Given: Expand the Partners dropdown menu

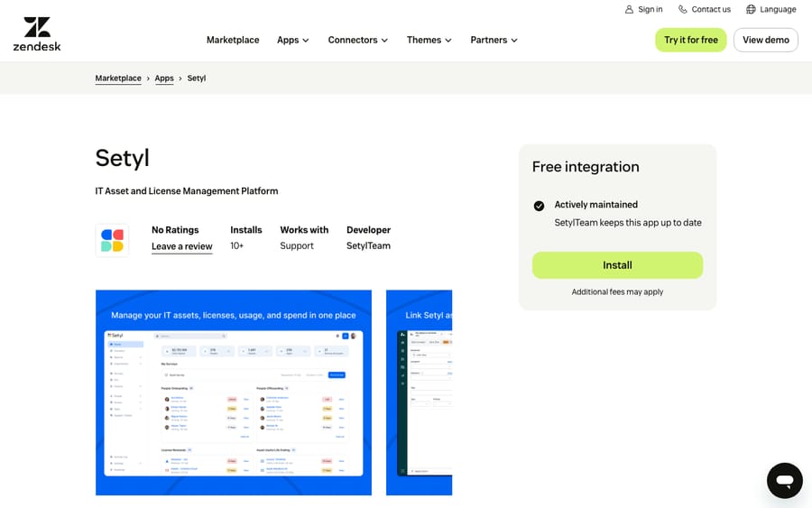Looking at the screenshot, I should [494, 40].
